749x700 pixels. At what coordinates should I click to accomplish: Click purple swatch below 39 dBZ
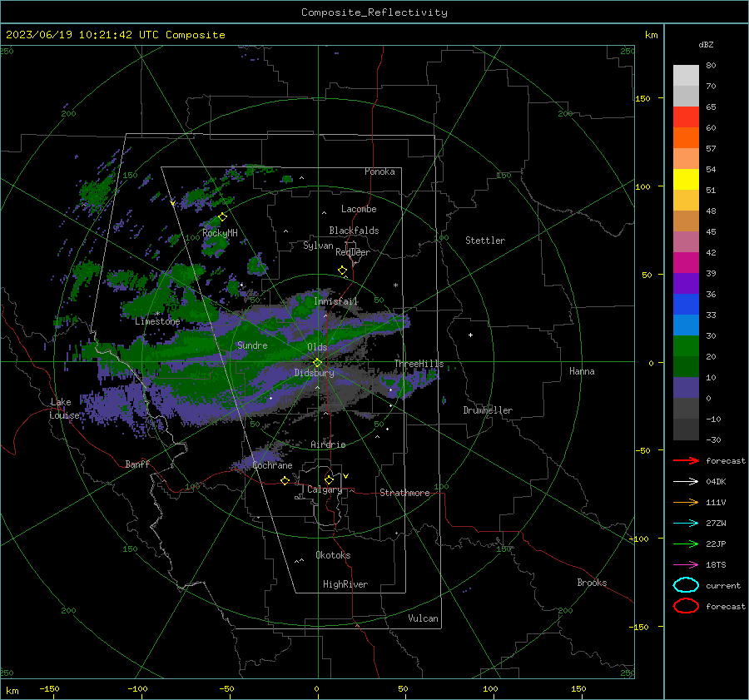(x=686, y=283)
